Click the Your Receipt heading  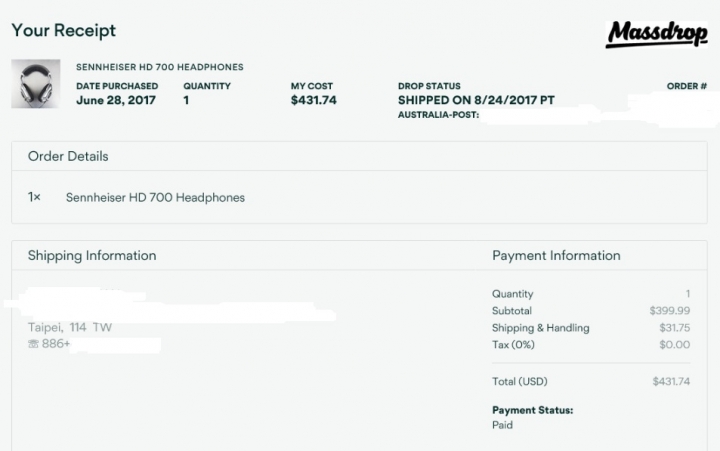tap(63, 30)
